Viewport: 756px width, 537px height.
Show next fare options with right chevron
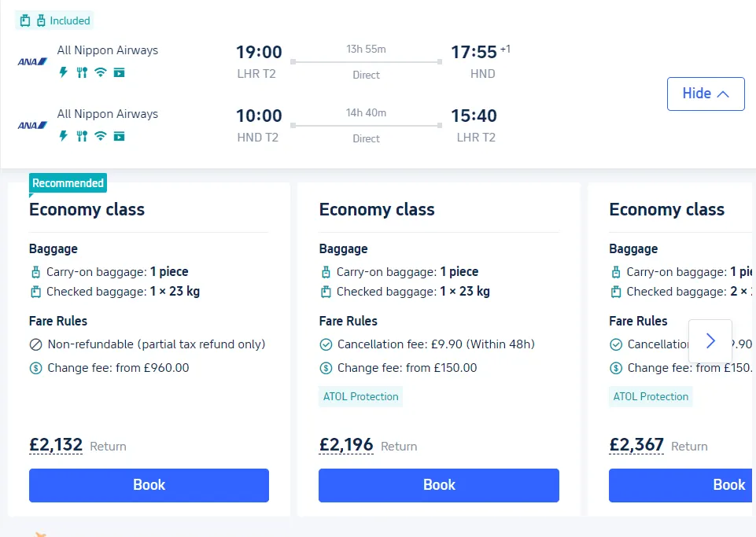[x=710, y=340]
